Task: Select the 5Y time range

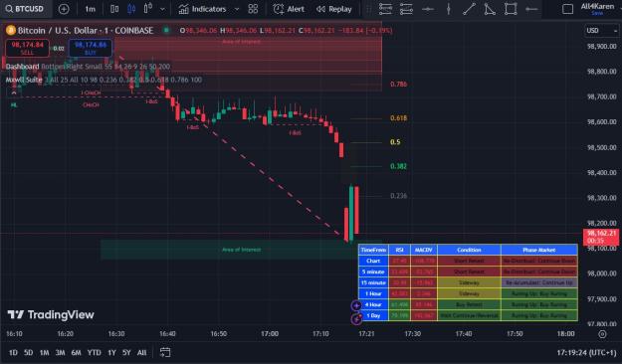Action: click(x=126, y=352)
